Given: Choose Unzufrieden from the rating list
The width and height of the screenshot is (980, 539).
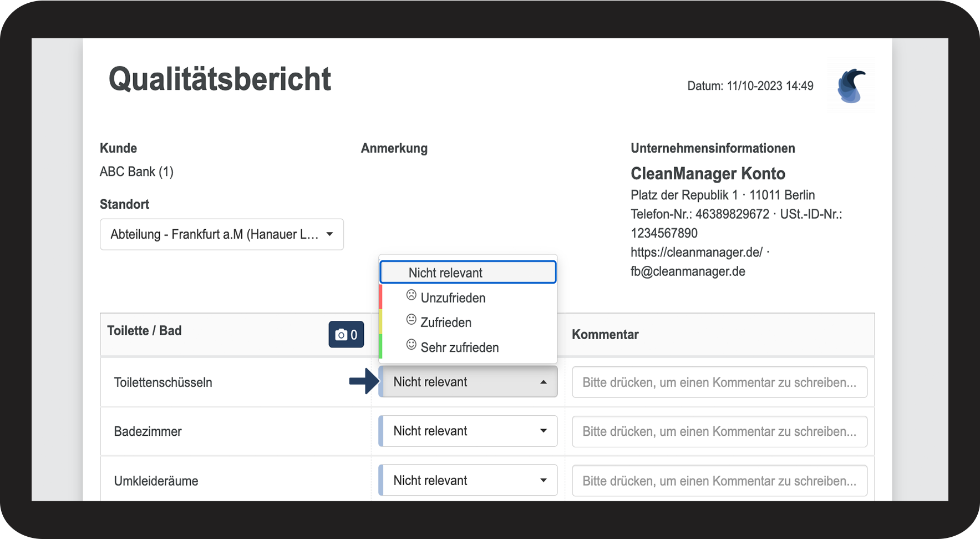Looking at the screenshot, I should tap(453, 298).
